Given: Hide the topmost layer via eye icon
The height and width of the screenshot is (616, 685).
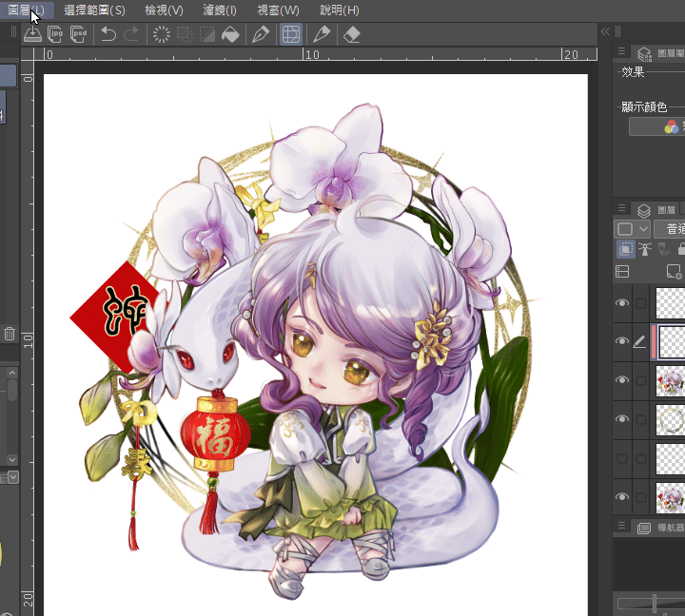Looking at the screenshot, I should (622, 303).
